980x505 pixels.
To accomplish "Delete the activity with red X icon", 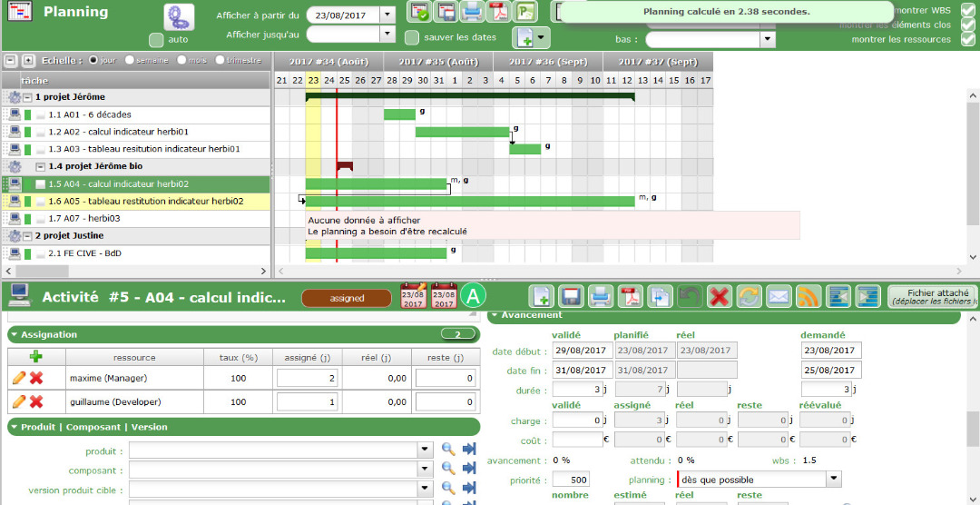I will click(720, 297).
